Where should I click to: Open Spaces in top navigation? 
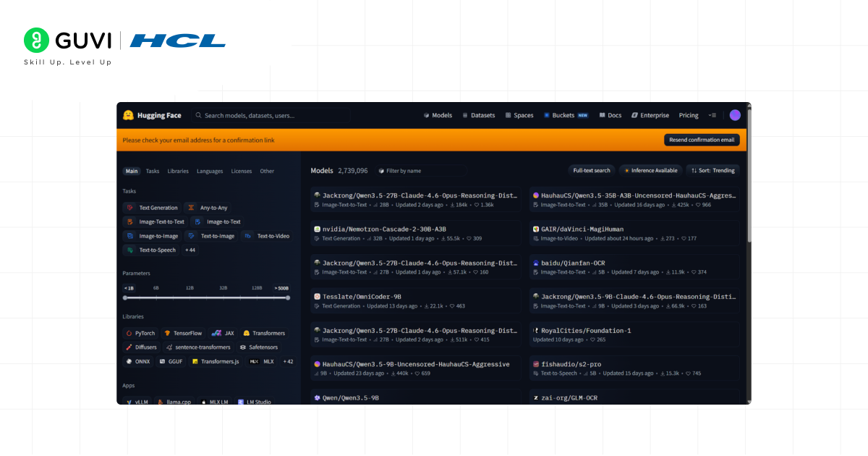(519, 115)
